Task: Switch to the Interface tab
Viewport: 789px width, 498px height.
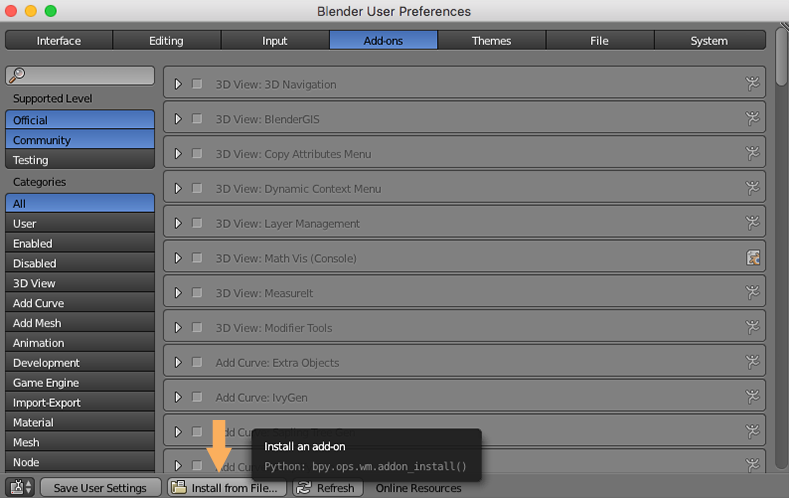Action: tap(59, 40)
